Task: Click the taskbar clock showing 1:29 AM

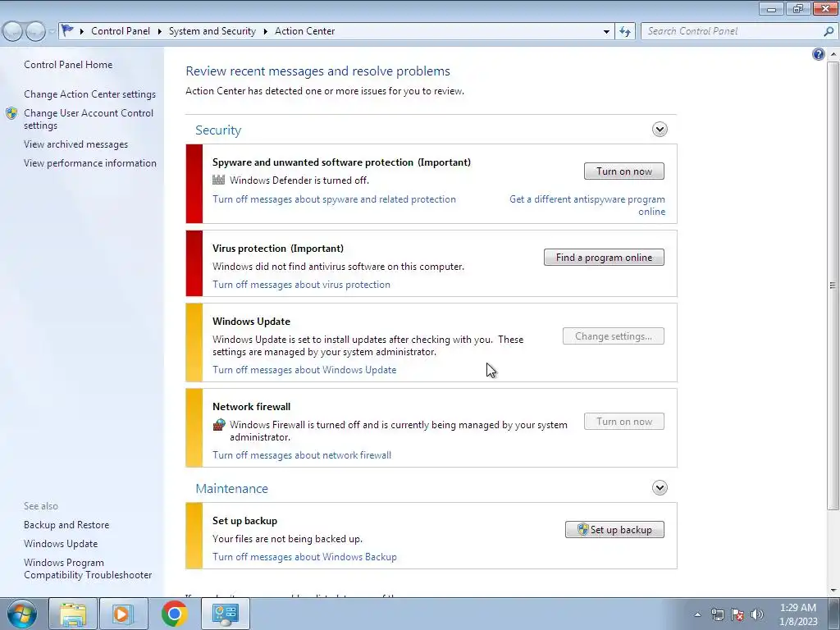Action: 798,614
